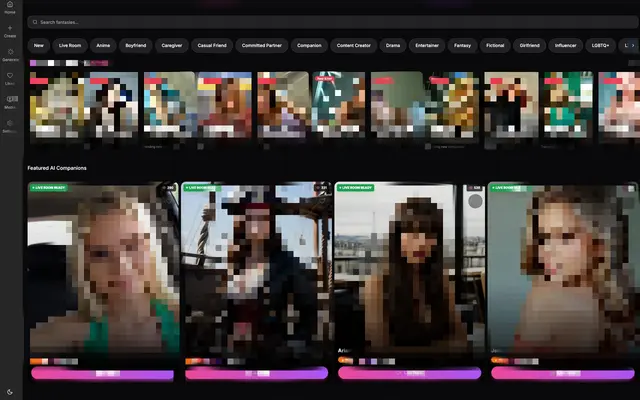
Task: Filter by Content Creator category
Action: tap(352, 45)
